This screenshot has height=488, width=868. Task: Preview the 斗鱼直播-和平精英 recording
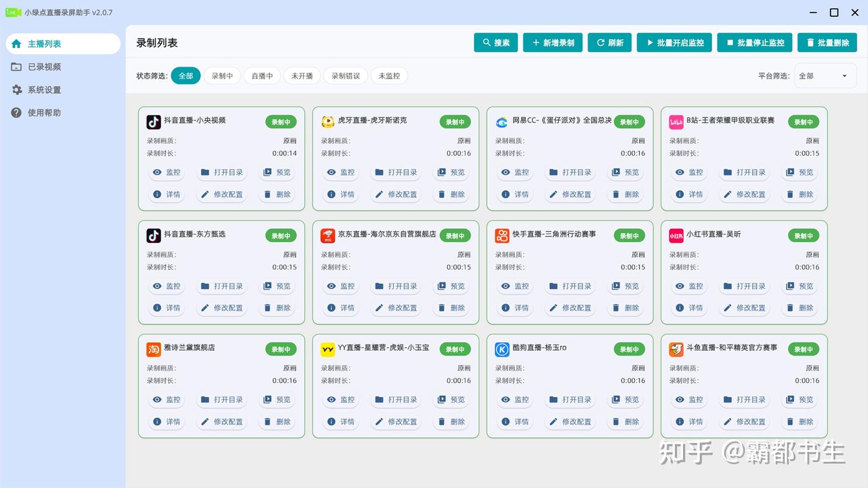pos(800,399)
